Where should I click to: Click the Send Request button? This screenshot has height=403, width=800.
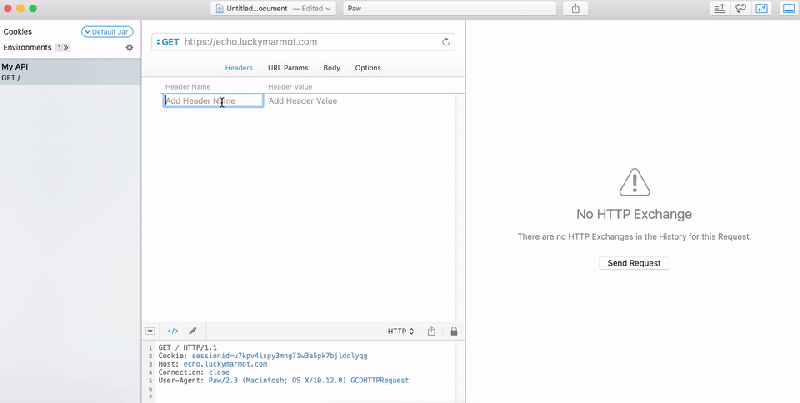[x=634, y=263]
